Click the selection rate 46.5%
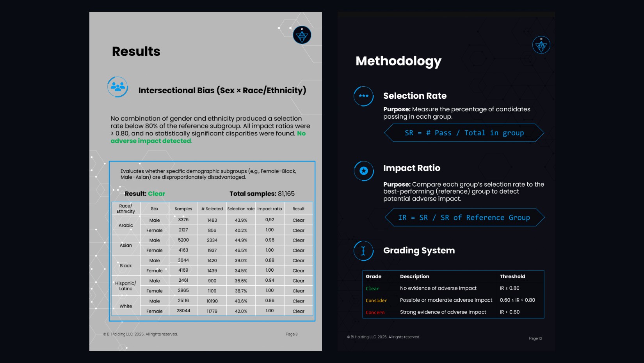 [x=241, y=250]
